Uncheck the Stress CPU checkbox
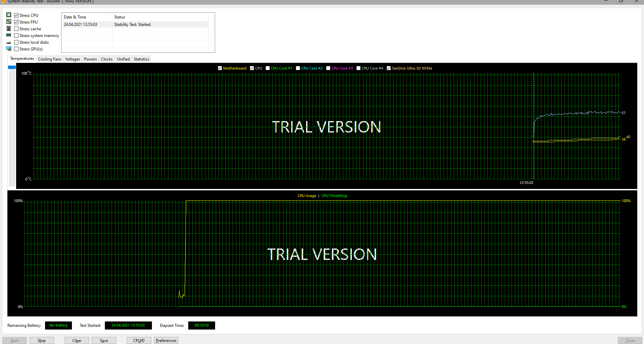 [16, 15]
